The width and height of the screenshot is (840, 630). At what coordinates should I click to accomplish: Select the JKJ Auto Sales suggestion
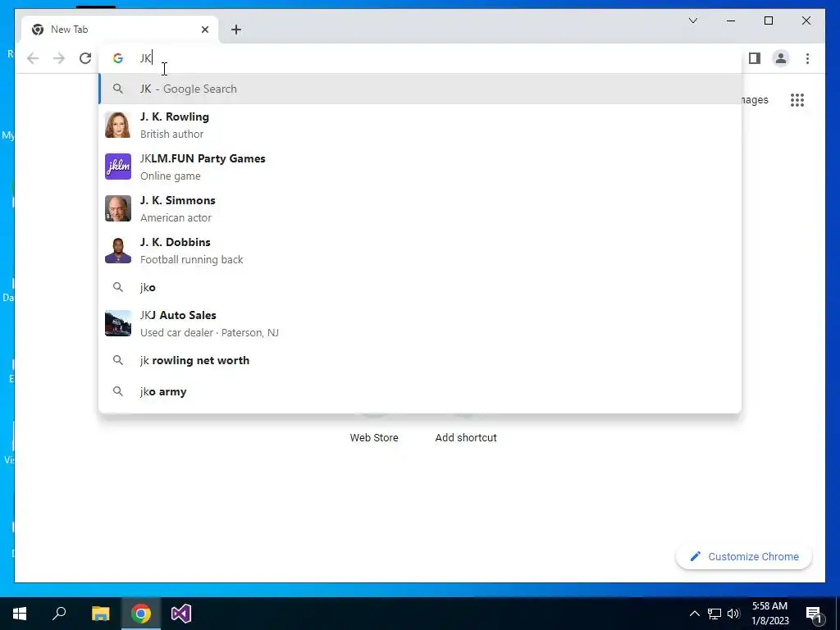[x=420, y=323]
